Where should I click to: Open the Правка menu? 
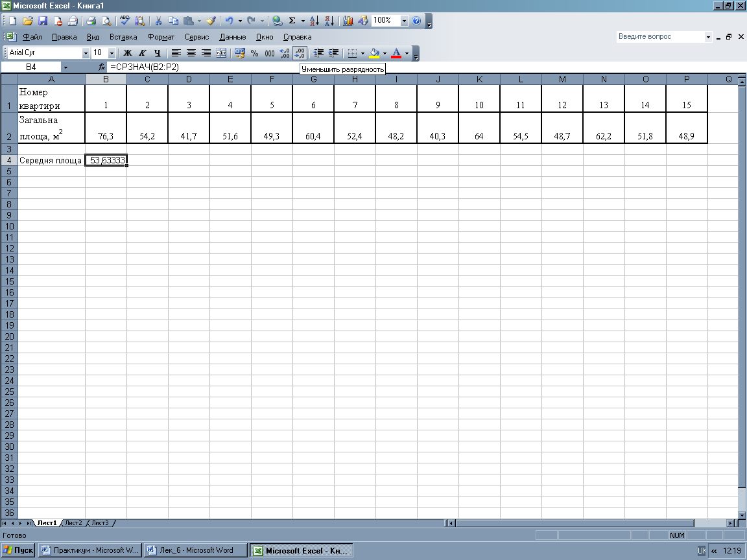point(64,37)
